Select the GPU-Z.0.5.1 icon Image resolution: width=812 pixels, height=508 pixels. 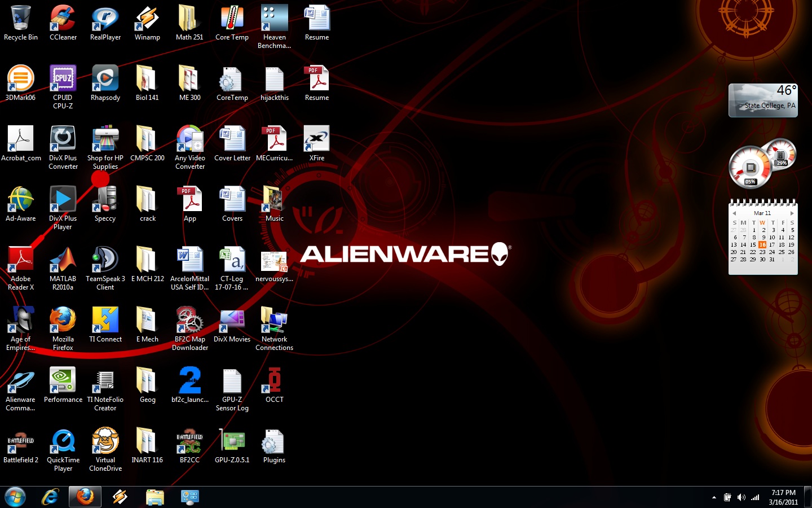[232, 445]
